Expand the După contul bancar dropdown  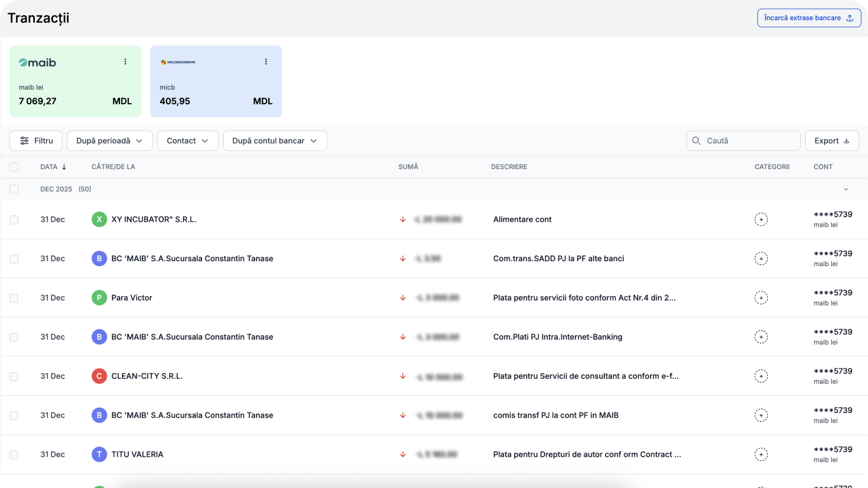tap(275, 141)
